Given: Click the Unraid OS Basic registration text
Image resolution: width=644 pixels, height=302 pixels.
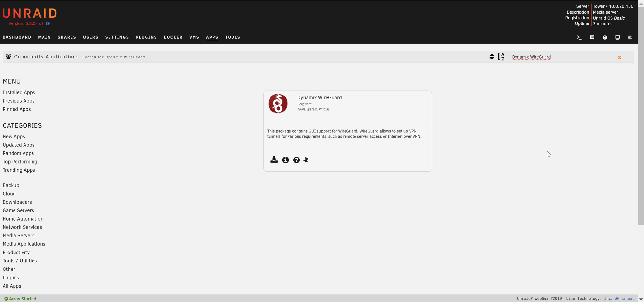Looking at the screenshot, I should tap(609, 18).
